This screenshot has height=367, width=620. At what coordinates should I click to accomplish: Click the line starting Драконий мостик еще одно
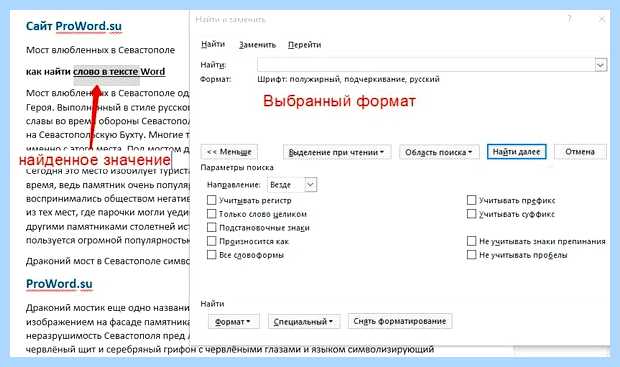point(108,308)
